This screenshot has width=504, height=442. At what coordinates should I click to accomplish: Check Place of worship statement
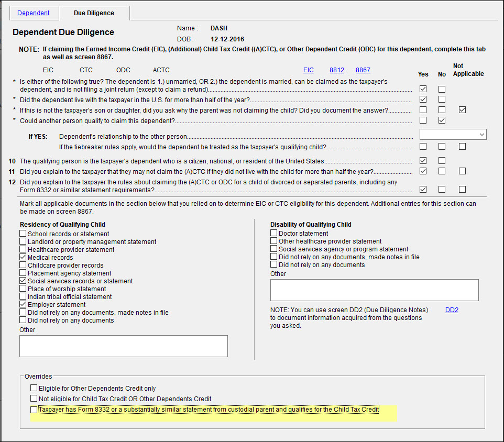[23, 289]
